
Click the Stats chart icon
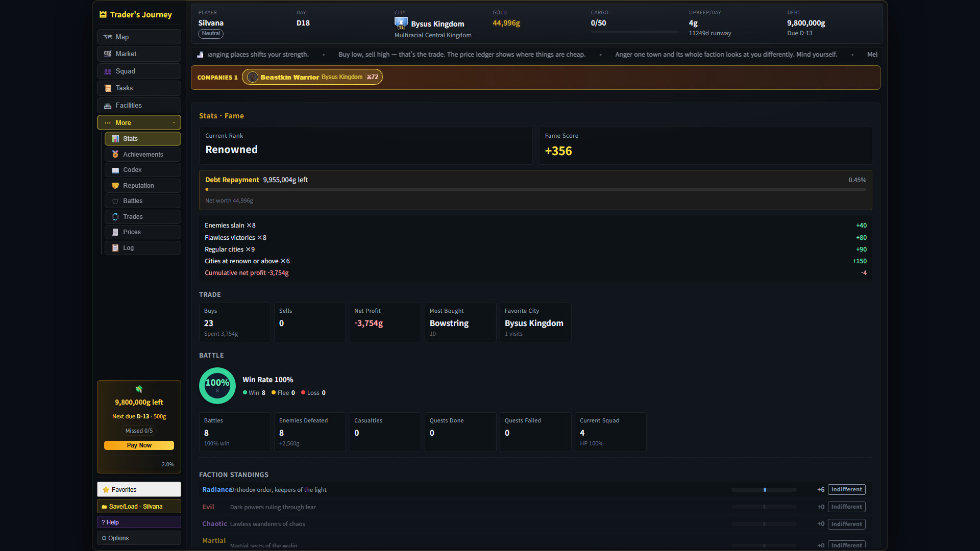coord(115,139)
